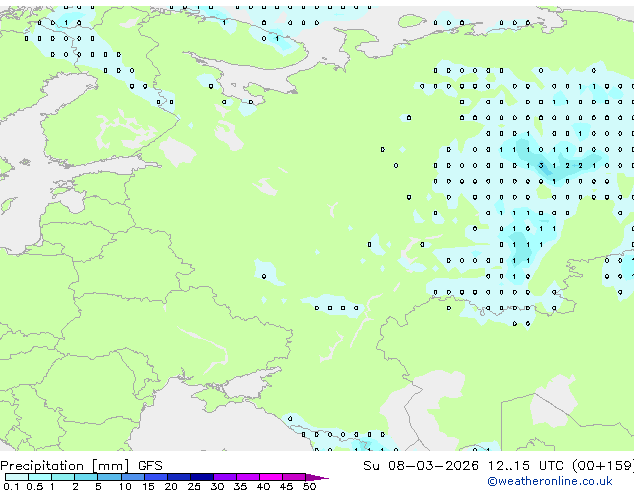The image size is (634, 490).
Task: Click the 15–20 mm legend color swatch
Action: pyautogui.click(x=156, y=477)
